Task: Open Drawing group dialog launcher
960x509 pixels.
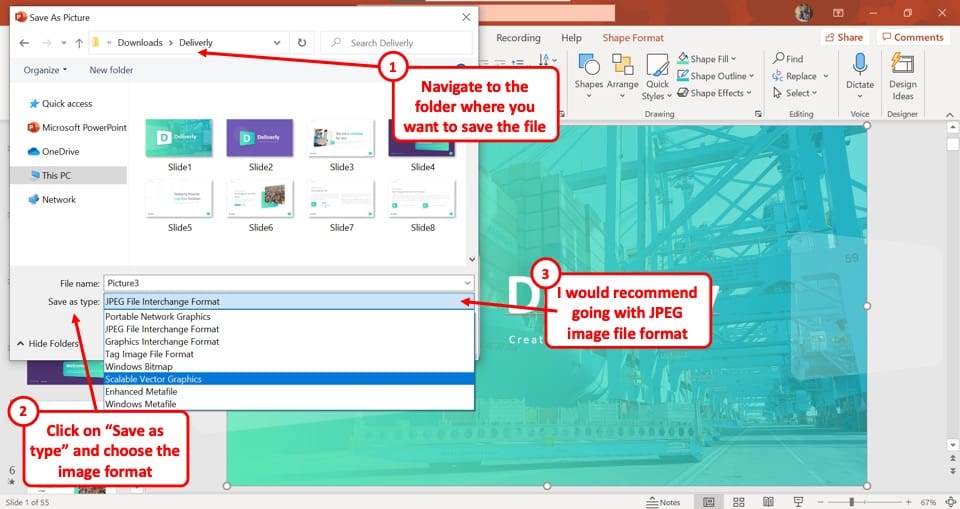Action: pos(758,114)
